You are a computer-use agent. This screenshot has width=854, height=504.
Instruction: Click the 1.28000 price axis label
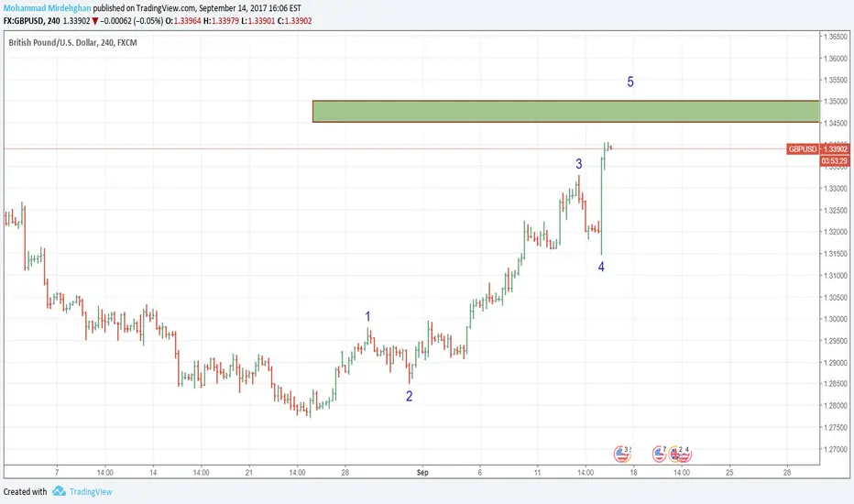tap(836, 406)
